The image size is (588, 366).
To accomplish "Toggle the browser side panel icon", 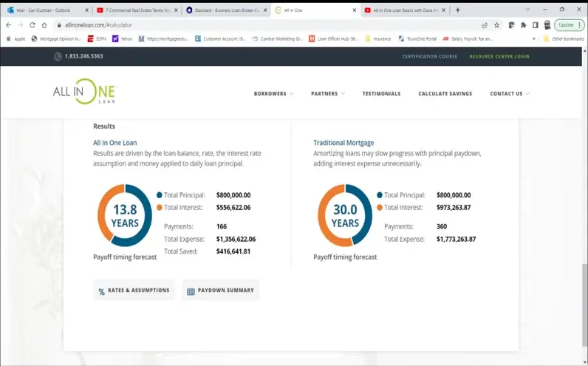I will 535,25.
